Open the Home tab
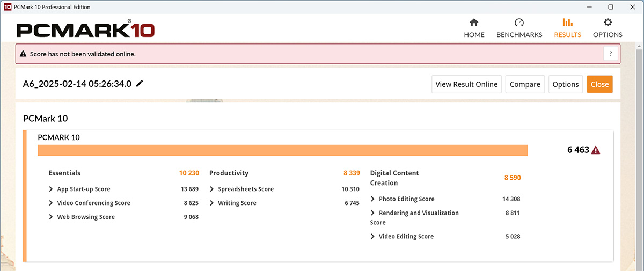 [474, 28]
